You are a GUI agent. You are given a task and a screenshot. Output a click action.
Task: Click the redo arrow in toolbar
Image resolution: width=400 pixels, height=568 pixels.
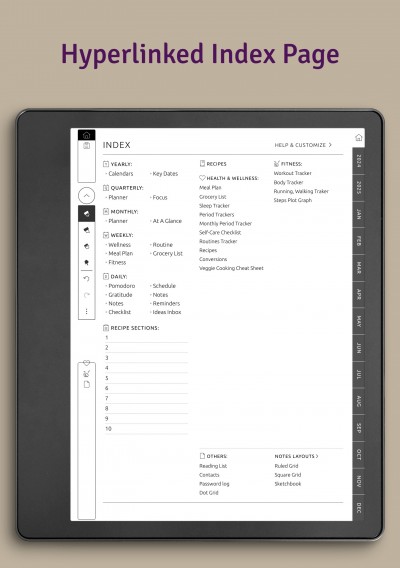coord(86,295)
